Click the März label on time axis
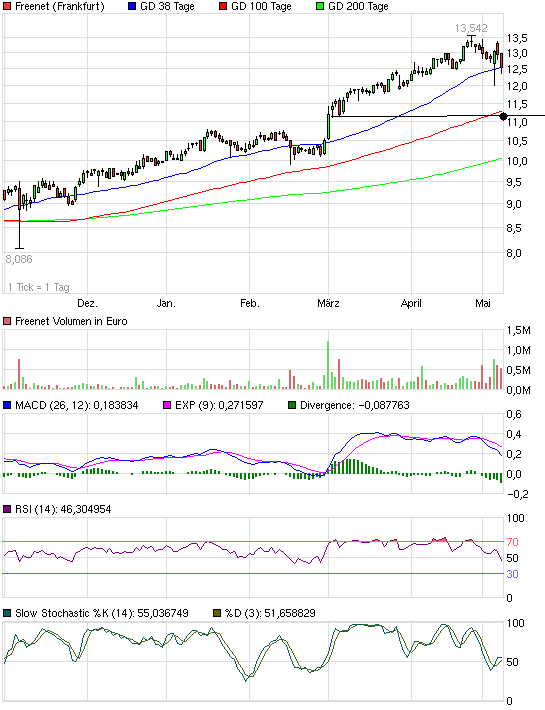 pyautogui.click(x=328, y=303)
